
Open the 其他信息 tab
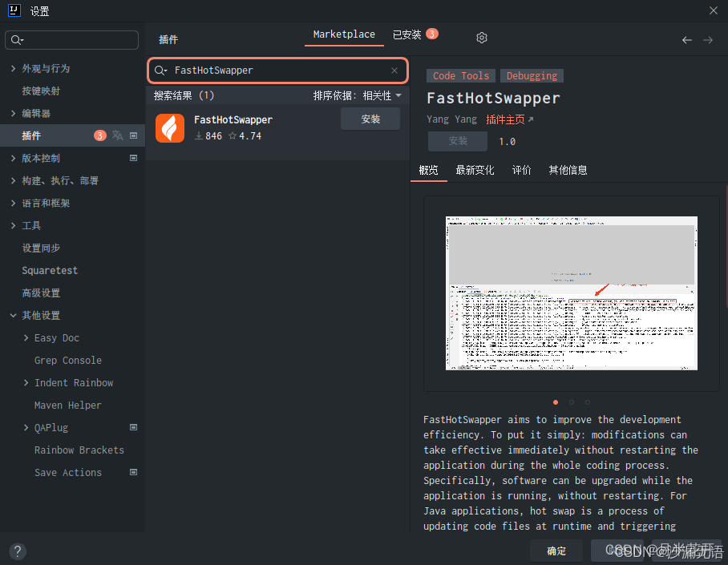(568, 170)
